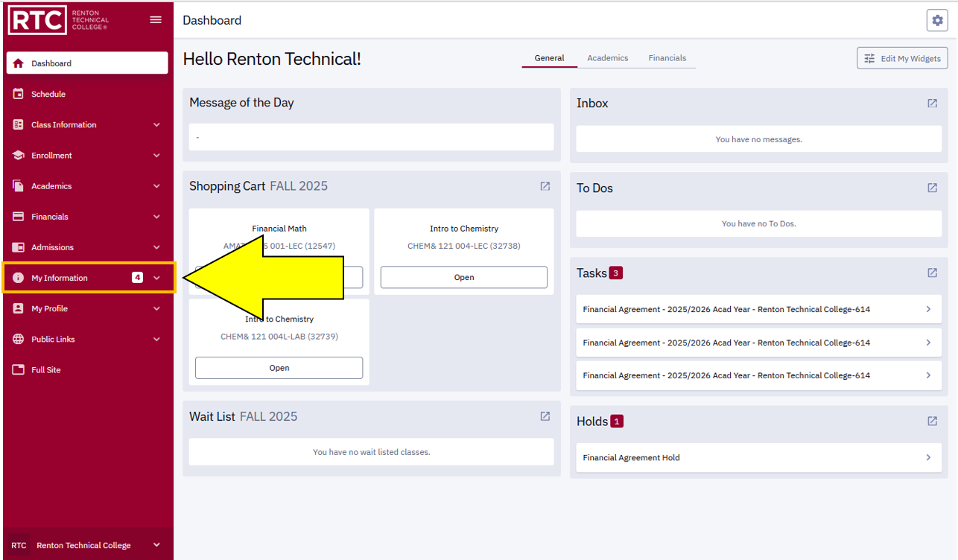Expand the Enrollment sidebar section

click(88, 156)
